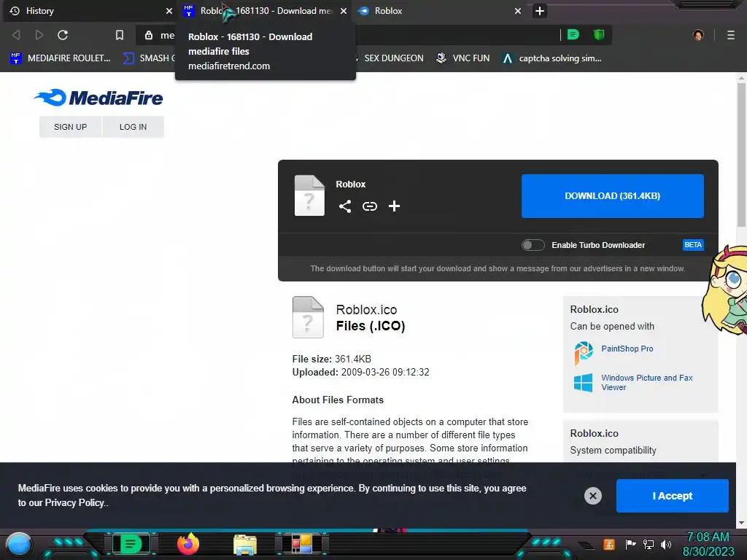Click File size: 361.4KB text

click(x=332, y=359)
